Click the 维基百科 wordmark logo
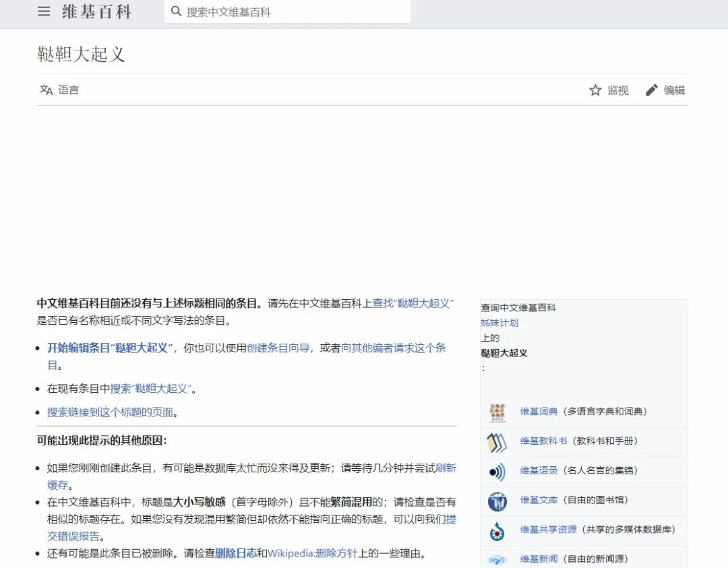Viewport: 728px width, 568px height. pyautogui.click(x=96, y=11)
